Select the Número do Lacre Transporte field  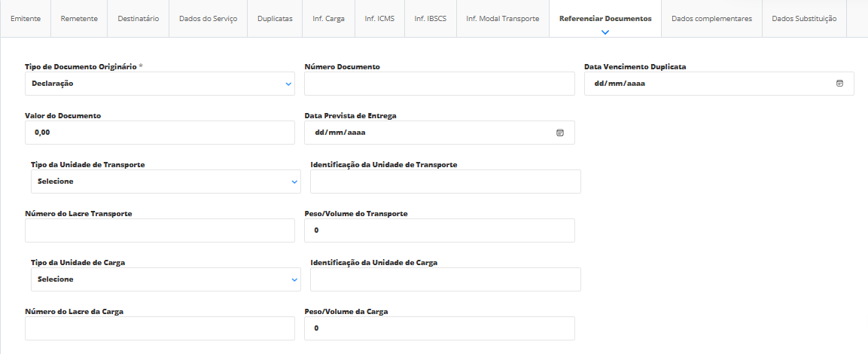(160, 230)
